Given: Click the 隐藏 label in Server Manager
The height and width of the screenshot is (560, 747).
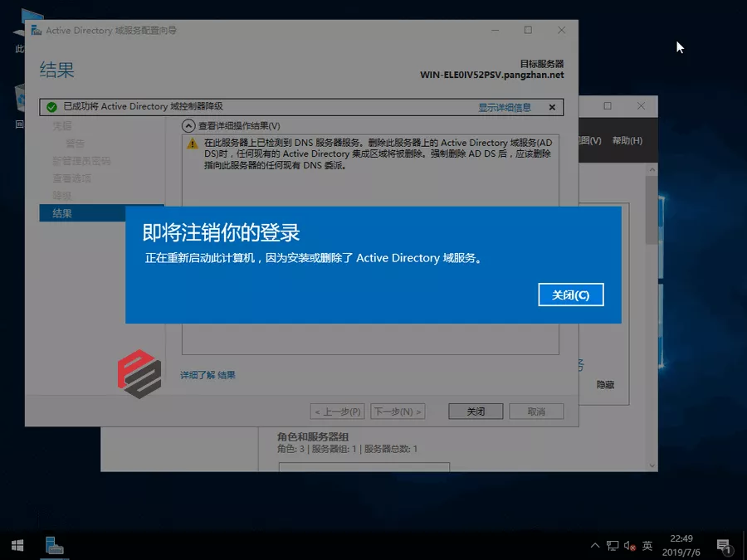Looking at the screenshot, I should tap(605, 385).
